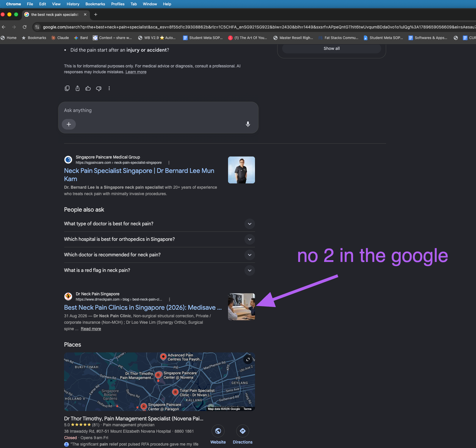Screen dimensions: 476x448
Task: Click the Show all button
Action: (331, 49)
